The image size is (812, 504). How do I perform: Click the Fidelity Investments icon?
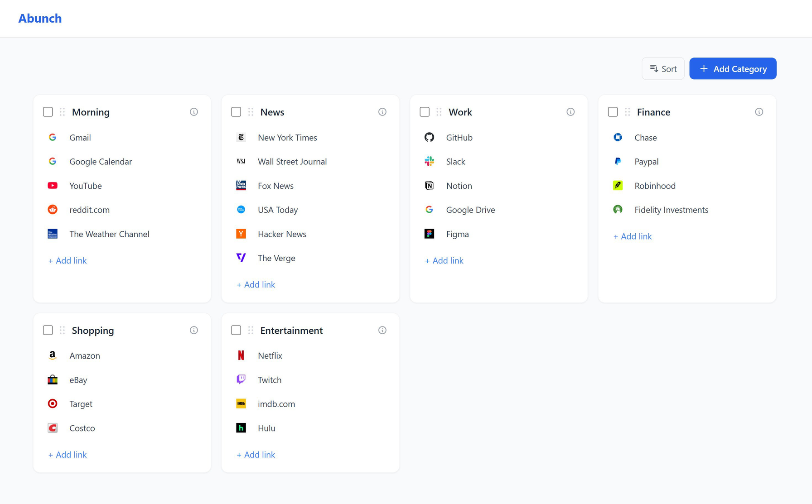click(618, 210)
